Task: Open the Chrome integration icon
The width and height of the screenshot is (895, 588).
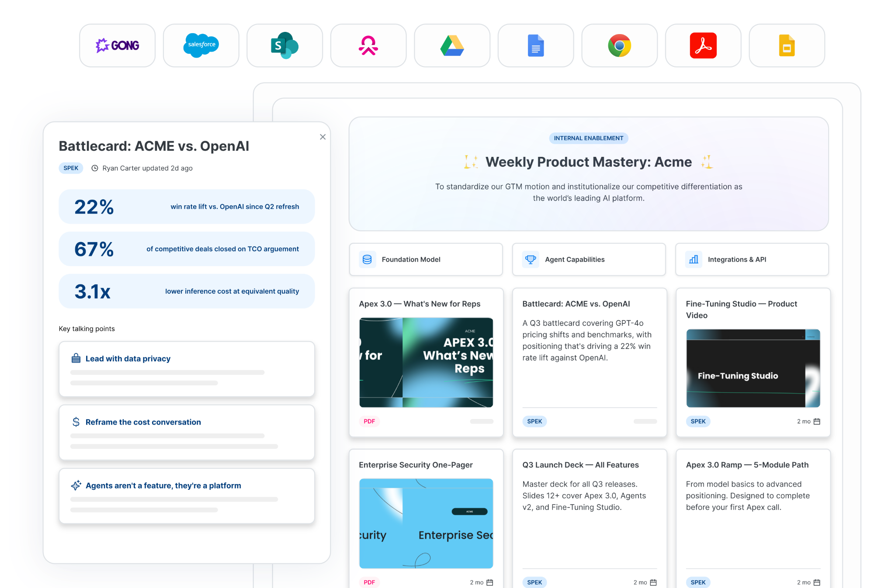Action: 619,45
